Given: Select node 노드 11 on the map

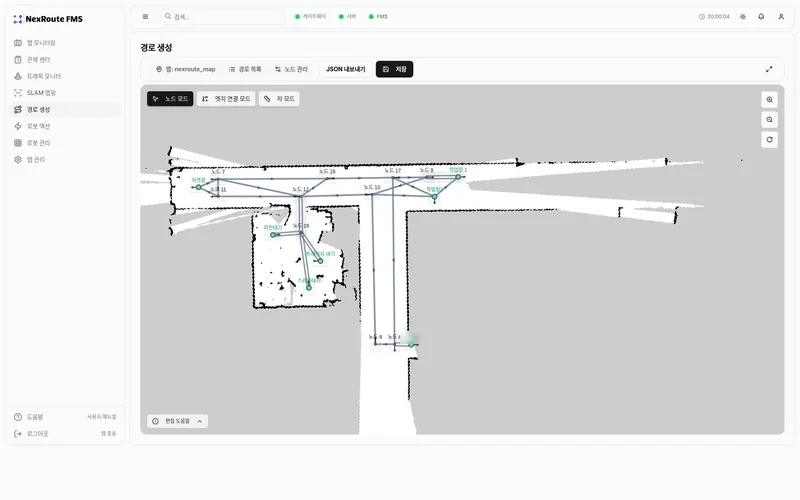Looking at the screenshot, I should [x=218, y=196].
